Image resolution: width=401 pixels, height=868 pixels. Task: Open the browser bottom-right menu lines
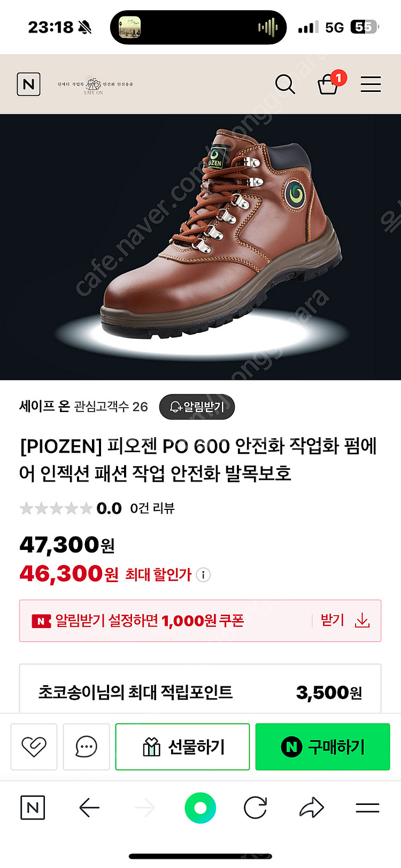pyautogui.click(x=367, y=808)
